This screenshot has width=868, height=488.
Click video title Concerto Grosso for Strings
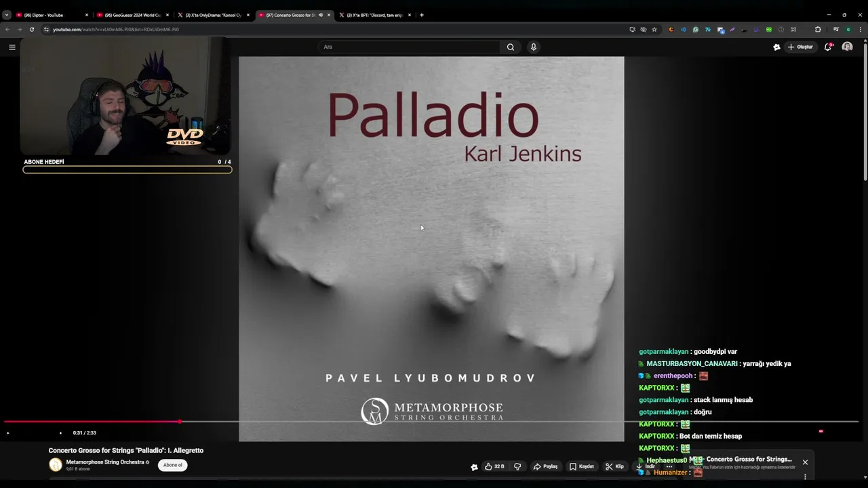126,450
